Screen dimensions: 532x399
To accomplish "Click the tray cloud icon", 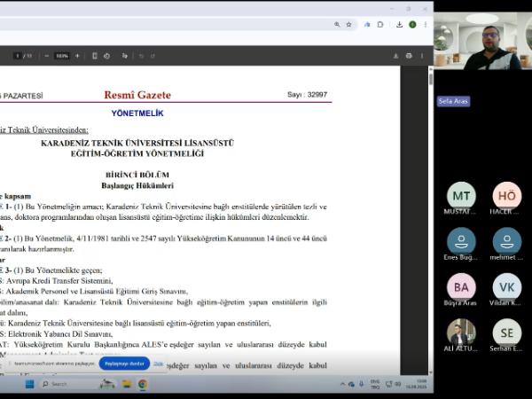I will tap(351, 384).
